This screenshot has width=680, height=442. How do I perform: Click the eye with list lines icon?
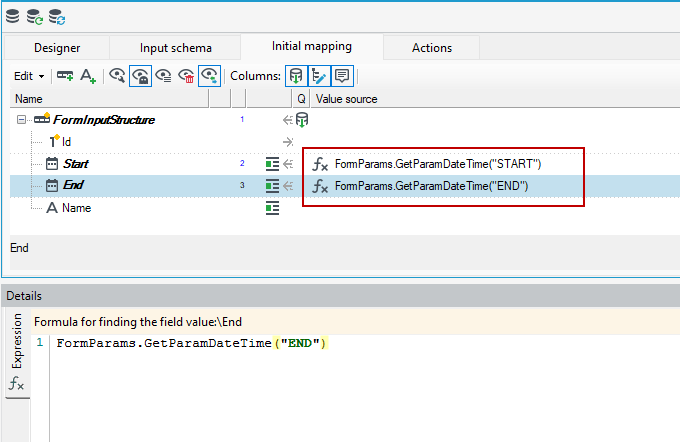click(163, 76)
